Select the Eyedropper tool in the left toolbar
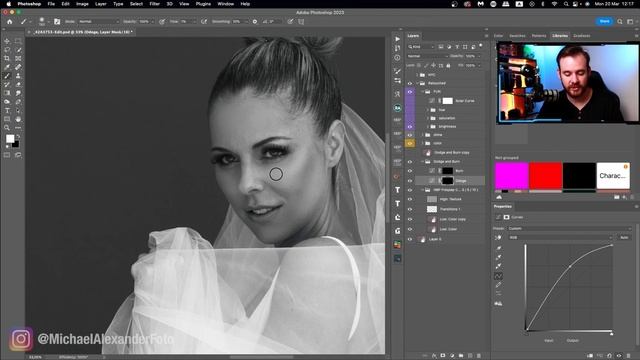640x360 pixels. (7, 67)
